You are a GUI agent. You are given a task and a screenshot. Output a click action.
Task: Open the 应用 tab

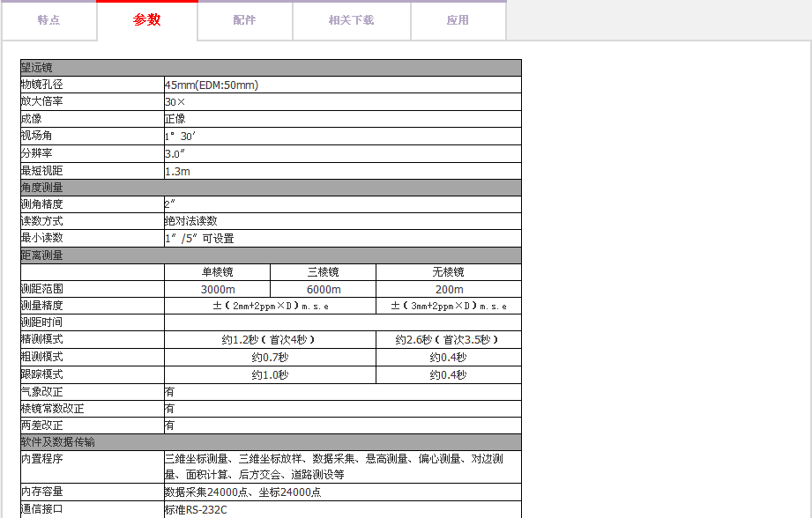(x=458, y=20)
